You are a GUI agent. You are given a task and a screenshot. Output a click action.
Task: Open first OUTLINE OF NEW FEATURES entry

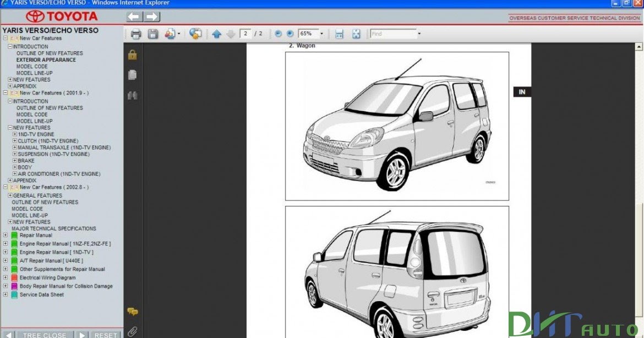pyautogui.click(x=50, y=53)
